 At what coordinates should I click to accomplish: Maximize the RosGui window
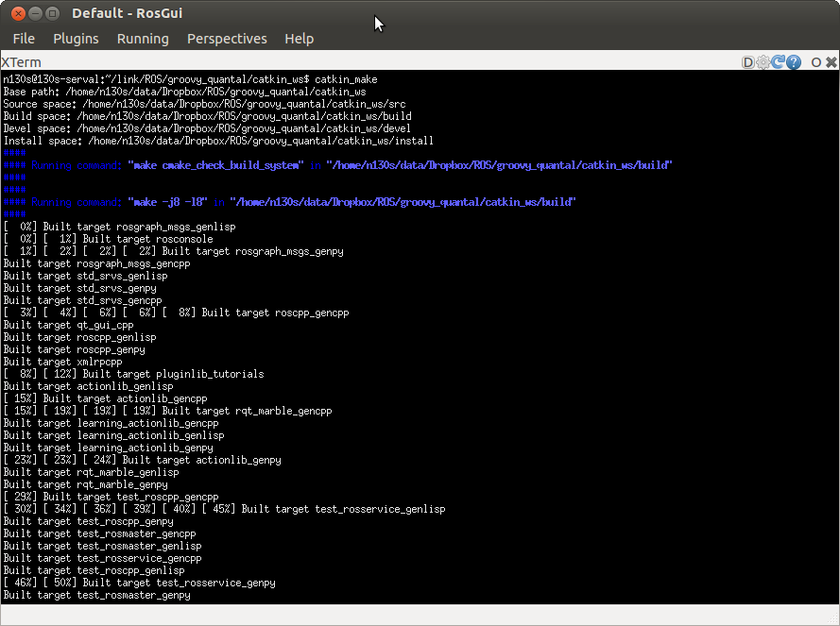click(52, 13)
